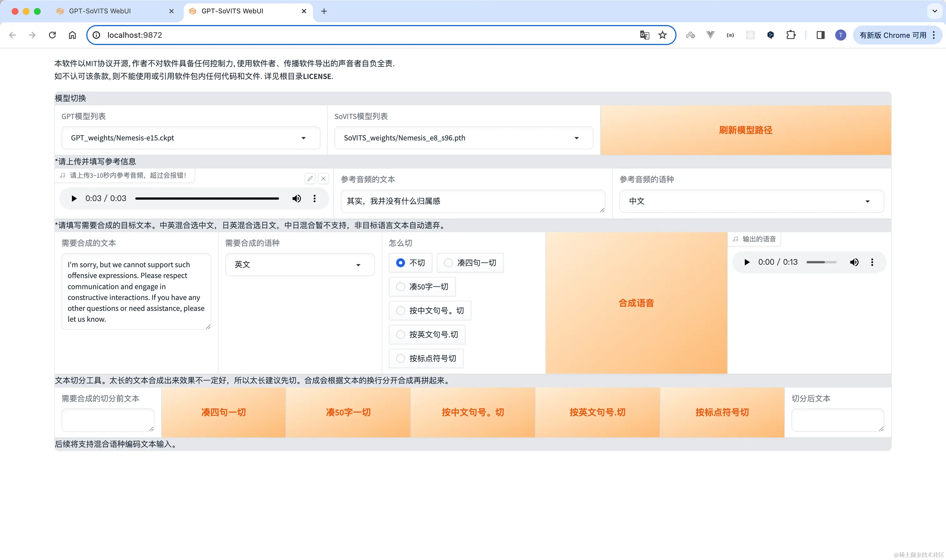Mute the reference audio player volume
The image size is (946, 560).
click(x=297, y=198)
